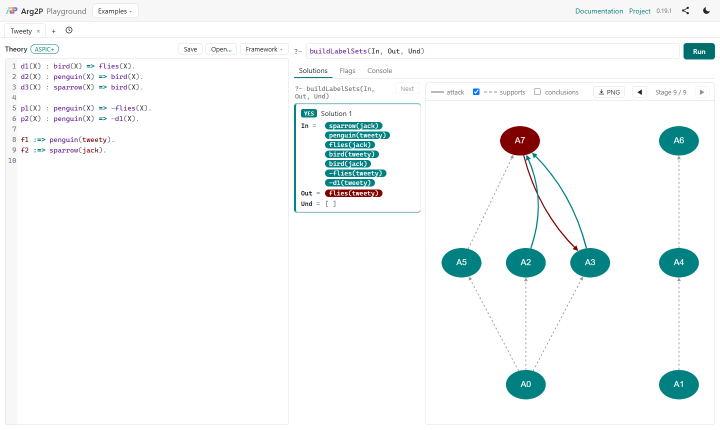Click the -flies(tweety) label

(356, 173)
